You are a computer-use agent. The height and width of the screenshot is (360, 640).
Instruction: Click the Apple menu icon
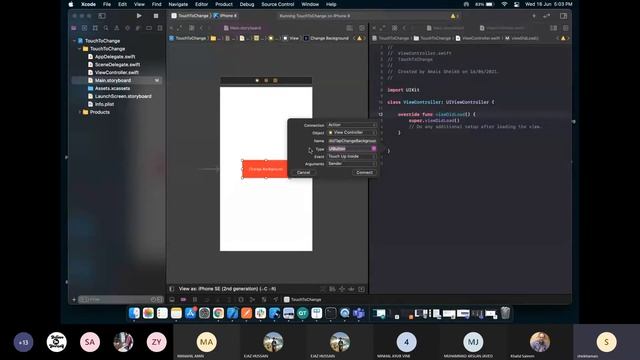71,4
